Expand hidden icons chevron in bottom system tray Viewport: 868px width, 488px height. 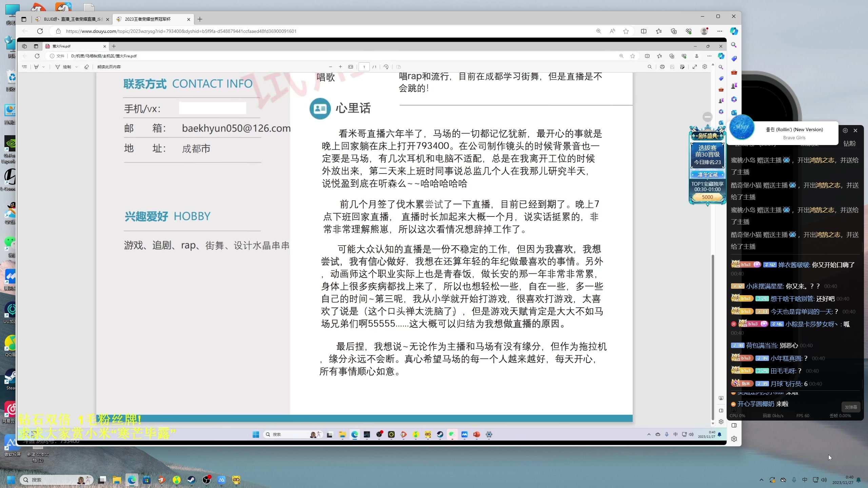coord(762,480)
